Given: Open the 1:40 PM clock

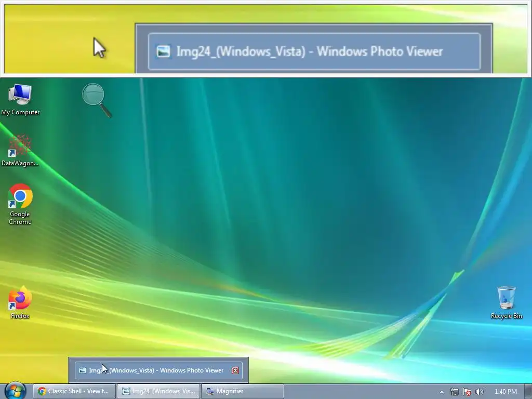Looking at the screenshot, I should click(x=506, y=392).
